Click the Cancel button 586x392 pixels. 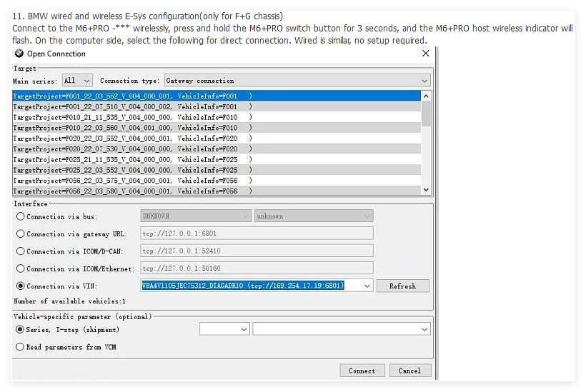point(409,371)
